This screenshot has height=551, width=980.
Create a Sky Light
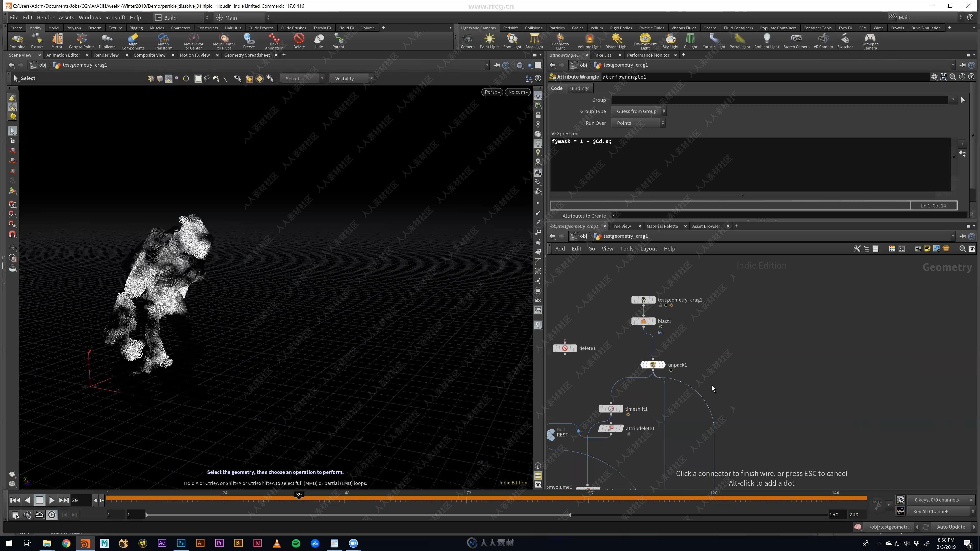pos(670,41)
